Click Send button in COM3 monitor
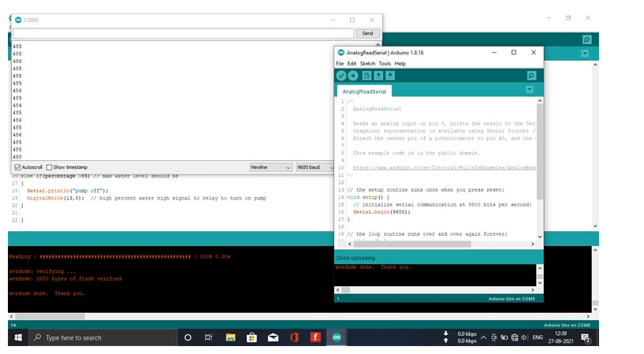 [x=367, y=33]
